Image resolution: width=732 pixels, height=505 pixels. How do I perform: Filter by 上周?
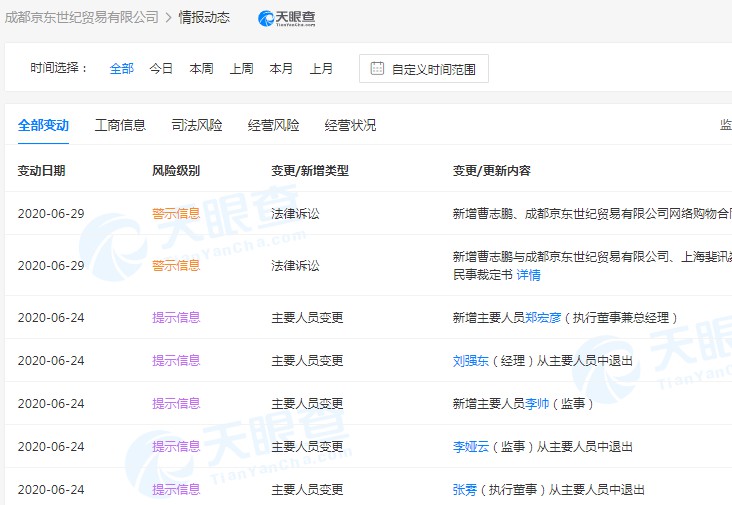tap(241, 69)
